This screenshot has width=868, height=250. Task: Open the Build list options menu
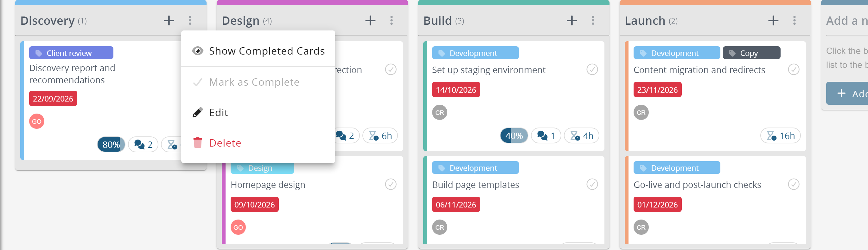(593, 21)
